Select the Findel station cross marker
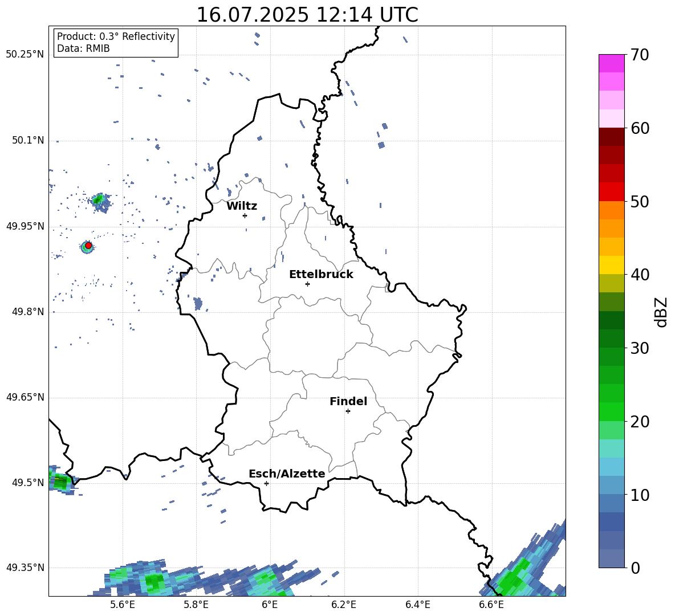 click(348, 411)
